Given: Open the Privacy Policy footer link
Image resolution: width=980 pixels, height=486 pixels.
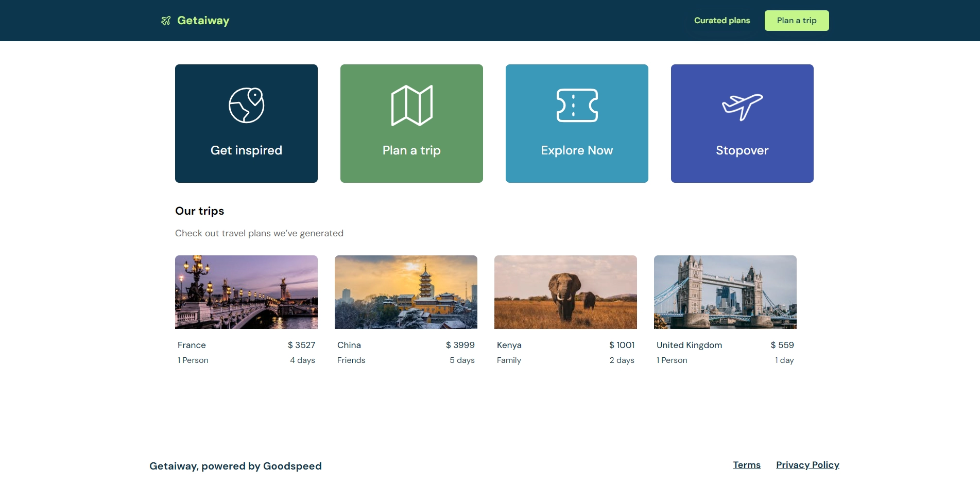Looking at the screenshot, I should coord(807,465).
